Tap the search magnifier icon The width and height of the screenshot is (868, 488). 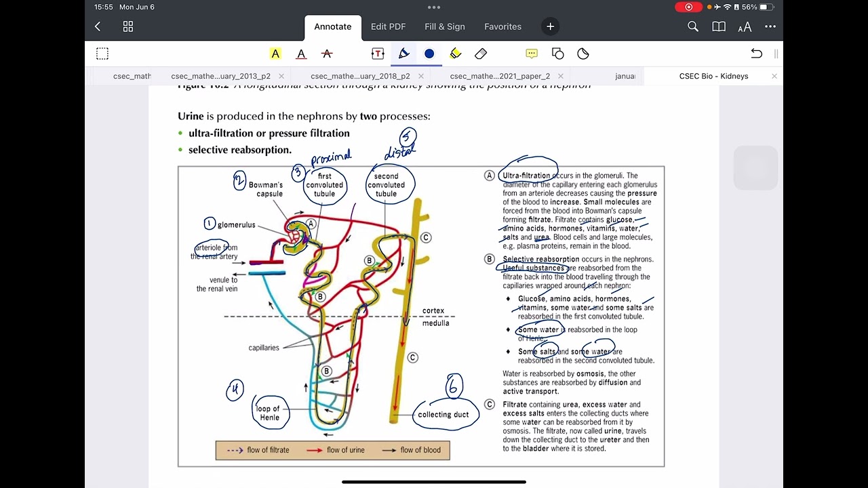693,26
